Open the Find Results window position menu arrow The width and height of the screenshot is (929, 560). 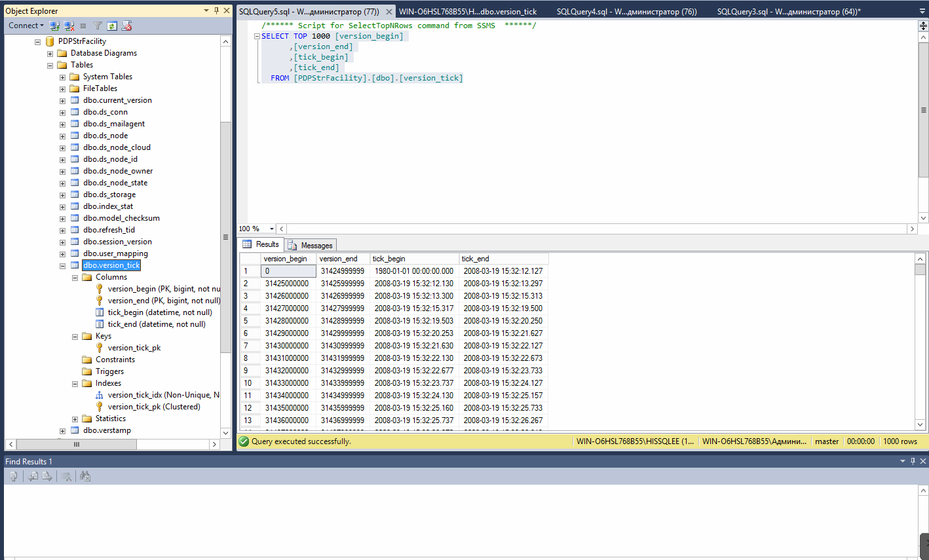pos(902,461)
